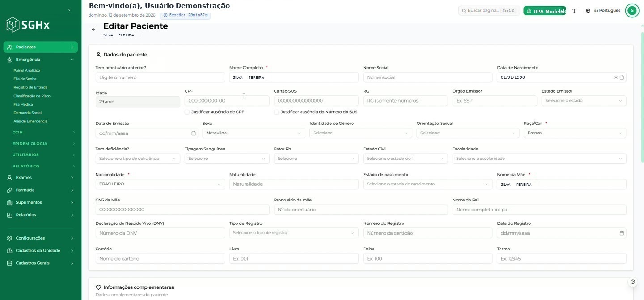Check Justificar ausência de CPF

pyautogui.click(x=187, y=112)
